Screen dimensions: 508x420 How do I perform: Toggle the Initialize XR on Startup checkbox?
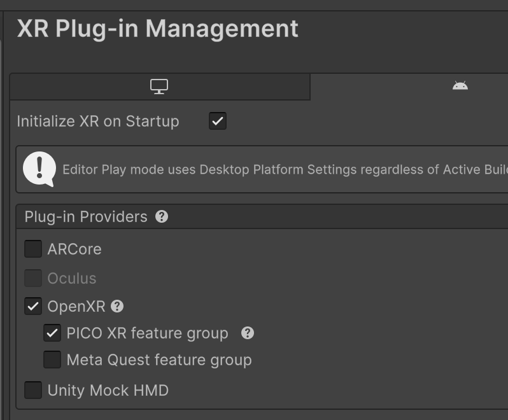(x=218, y=121)
